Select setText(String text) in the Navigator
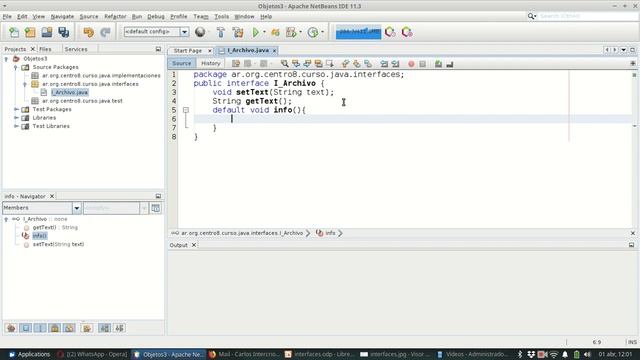The image size is (640, 360). pyautogui.click(x=58, y=244)
